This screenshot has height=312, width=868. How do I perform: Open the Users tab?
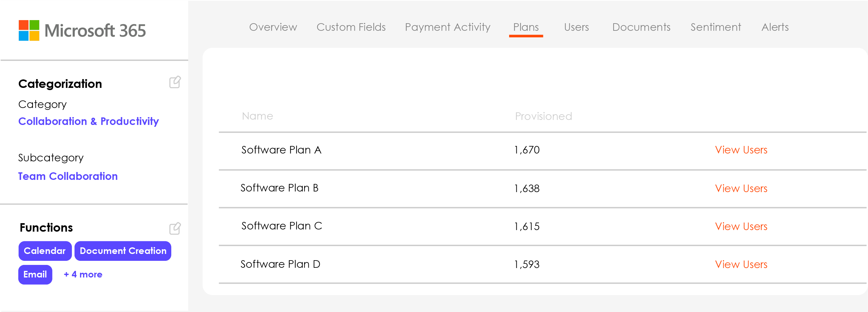pyautogui.click(x=576, y=27)
